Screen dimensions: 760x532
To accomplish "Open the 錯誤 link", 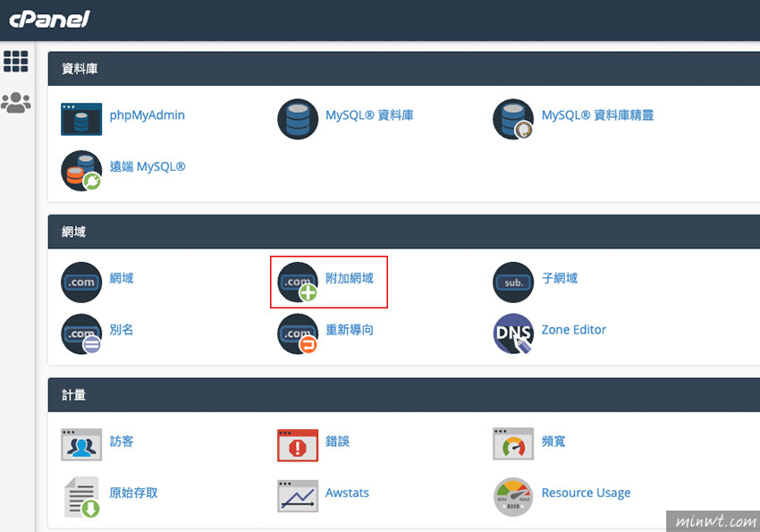I will [x=337, y=442].
